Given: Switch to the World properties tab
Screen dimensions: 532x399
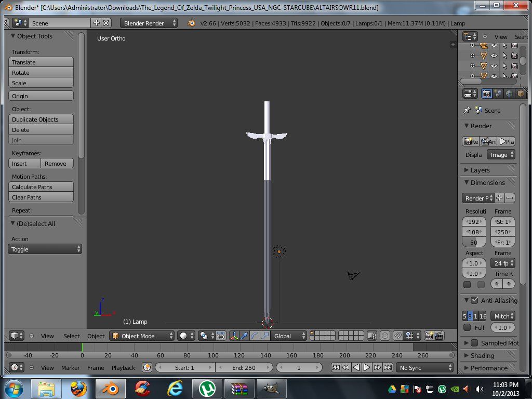Looking at the screenshot, I should [x=509, y=94].
